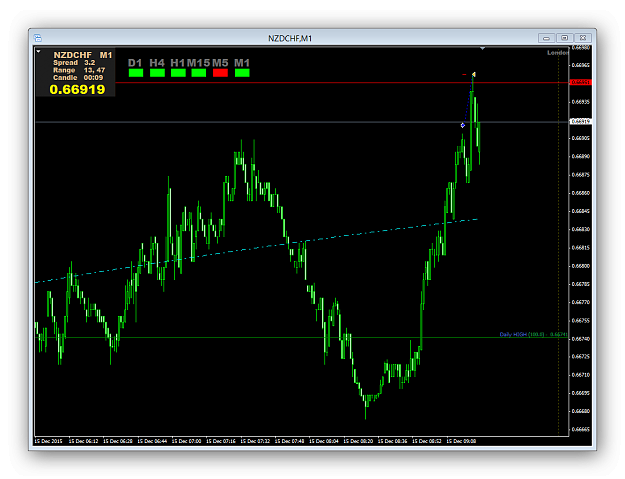Click the green M15 trend indicator box
Viewport: 625px width, 479px height.
point(199,73)
